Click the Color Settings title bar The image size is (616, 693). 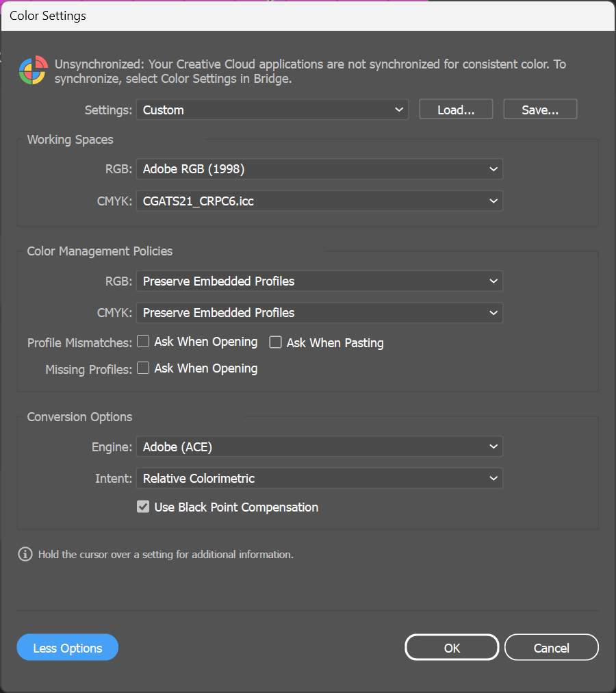click(48, 15)
